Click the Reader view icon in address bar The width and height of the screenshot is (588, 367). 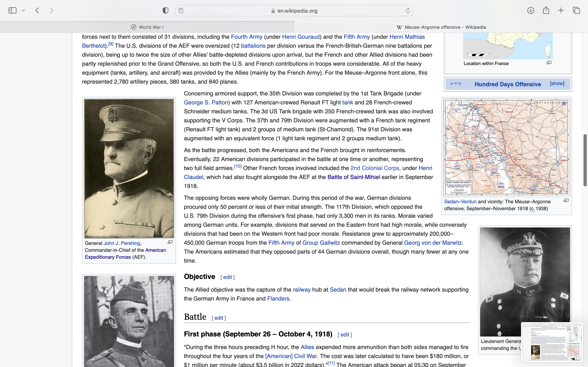pos(181,10)
